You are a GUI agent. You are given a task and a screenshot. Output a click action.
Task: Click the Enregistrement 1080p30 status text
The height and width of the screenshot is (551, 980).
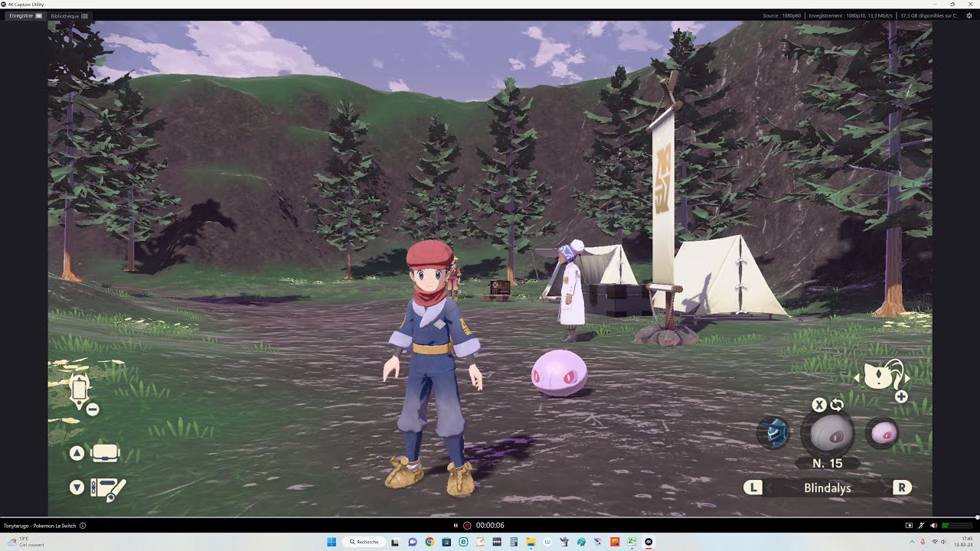[x=851, y=15]
